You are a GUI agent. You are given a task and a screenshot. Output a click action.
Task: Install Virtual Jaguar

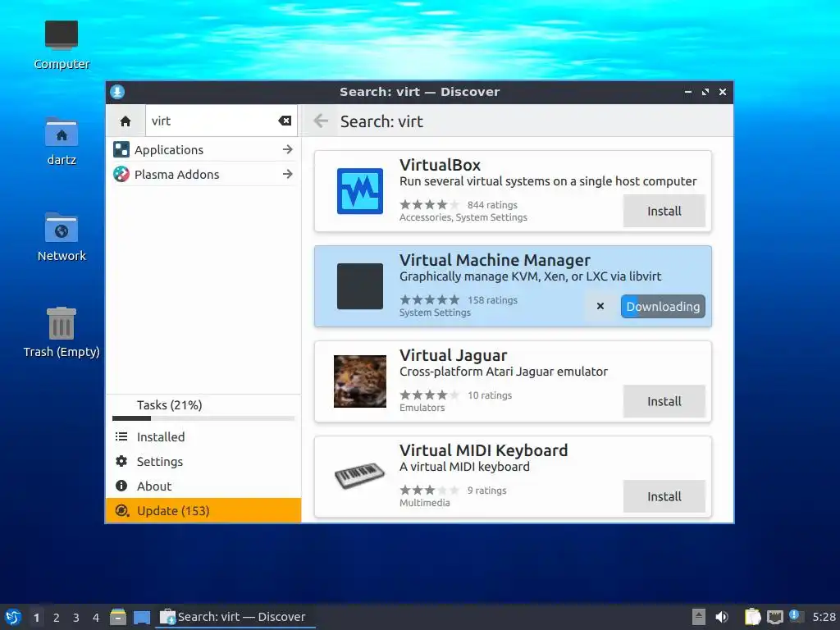pyautogui.click(x=664, y=401)
